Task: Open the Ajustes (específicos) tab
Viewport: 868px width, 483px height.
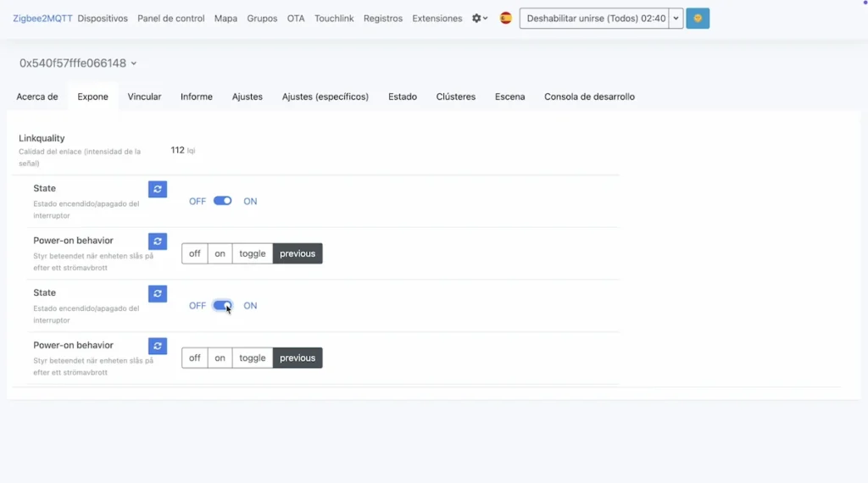Action: (325, 97)
